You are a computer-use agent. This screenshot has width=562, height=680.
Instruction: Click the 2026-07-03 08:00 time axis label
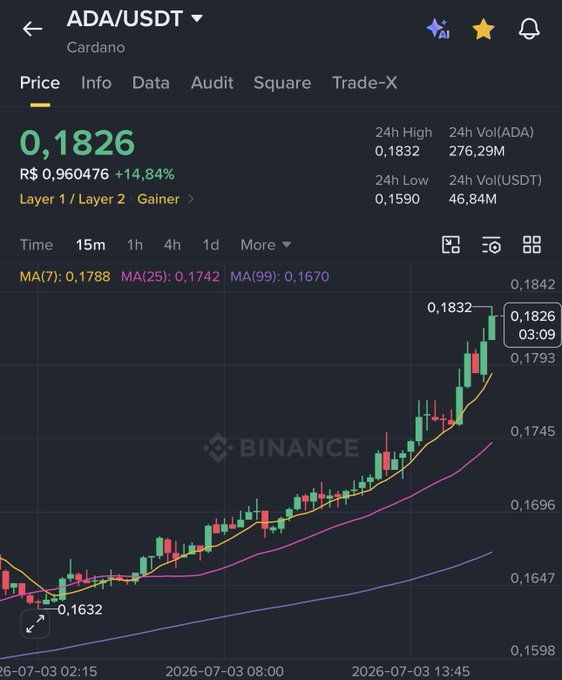[x=225, y=671]
